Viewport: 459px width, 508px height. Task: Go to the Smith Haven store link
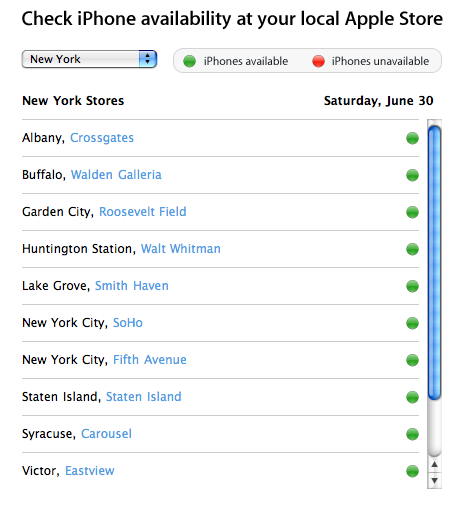pyautogui.click(x=132, y=286)
